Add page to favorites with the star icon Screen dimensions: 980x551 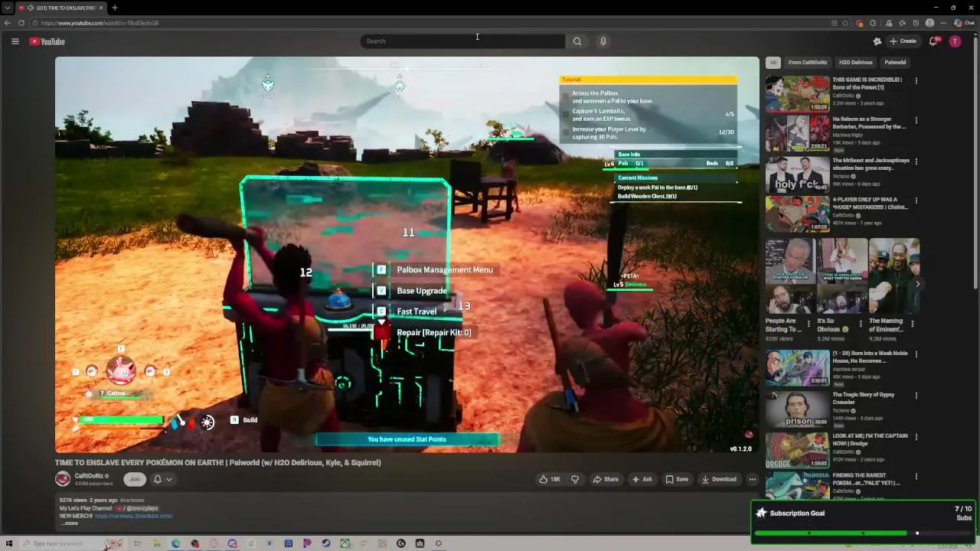[x=845, y=23]
